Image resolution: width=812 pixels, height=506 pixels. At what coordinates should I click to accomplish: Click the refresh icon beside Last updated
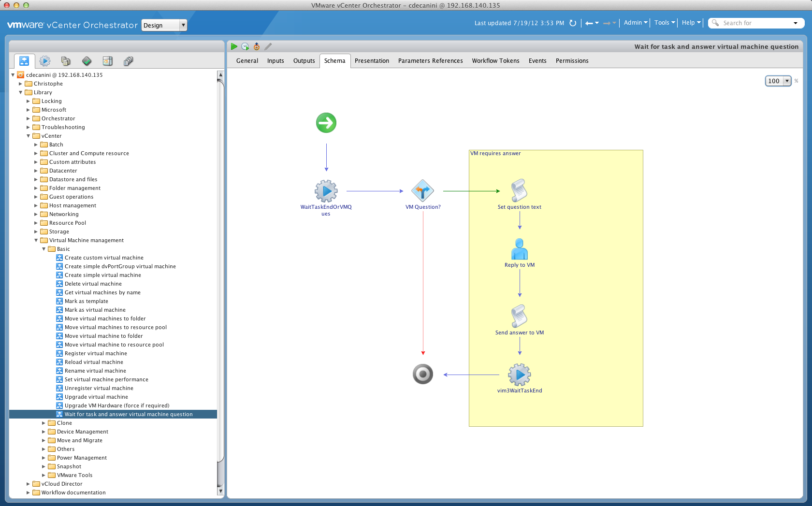573,23
